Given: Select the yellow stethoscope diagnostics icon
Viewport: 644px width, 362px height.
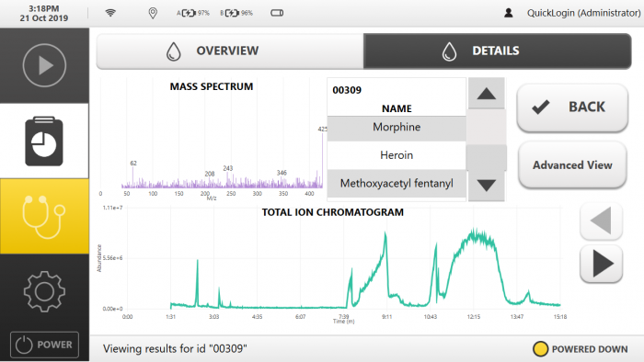Looking at the screenshot, I should tap(44, 216).
